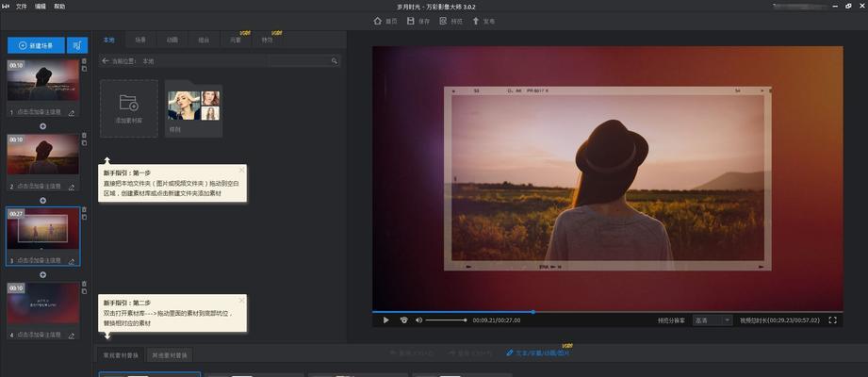The image size is (868, 377).
Task: Open the music settings next to 新建场景
Action: [x=77, y=45]
